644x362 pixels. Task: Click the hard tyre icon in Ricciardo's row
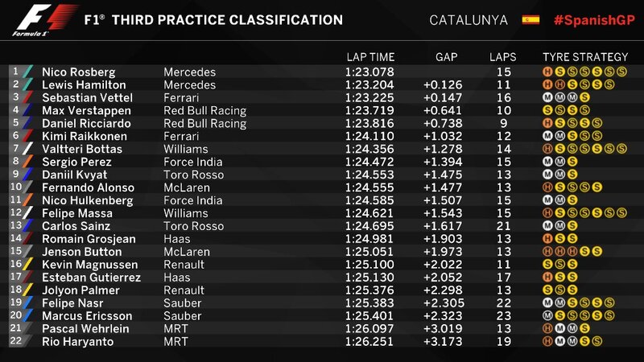point(547,124)
